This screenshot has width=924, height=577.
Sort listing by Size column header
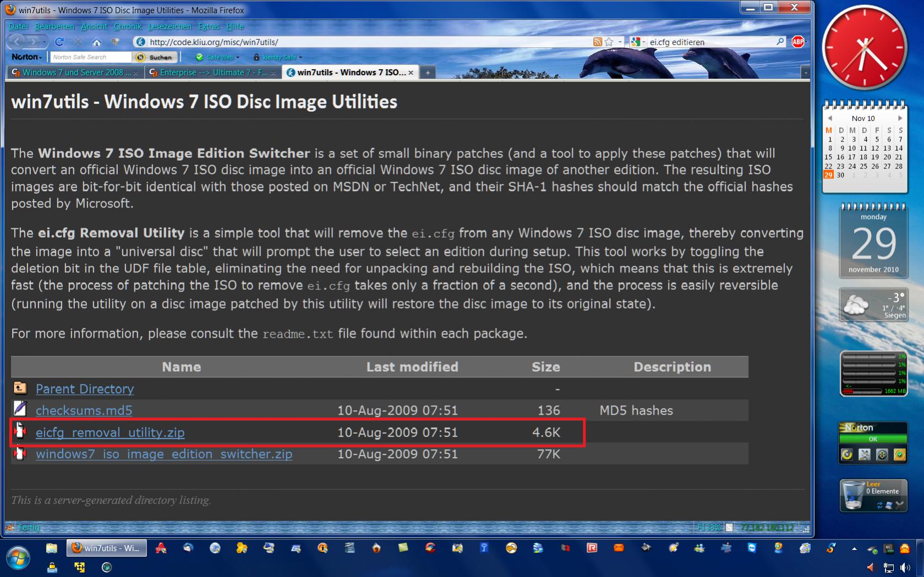pyautogui.click(x=545, y=367)
